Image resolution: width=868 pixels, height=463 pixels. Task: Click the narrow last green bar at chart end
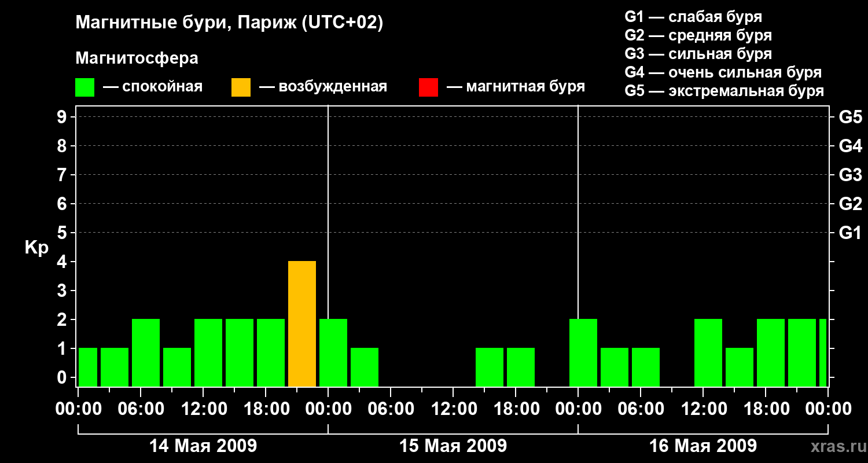tap(823, 352)
